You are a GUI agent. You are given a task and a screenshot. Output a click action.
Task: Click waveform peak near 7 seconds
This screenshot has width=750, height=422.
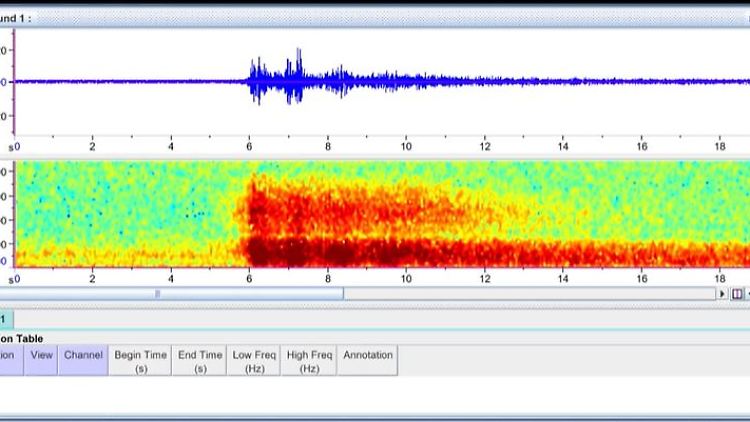click(298, 62)
